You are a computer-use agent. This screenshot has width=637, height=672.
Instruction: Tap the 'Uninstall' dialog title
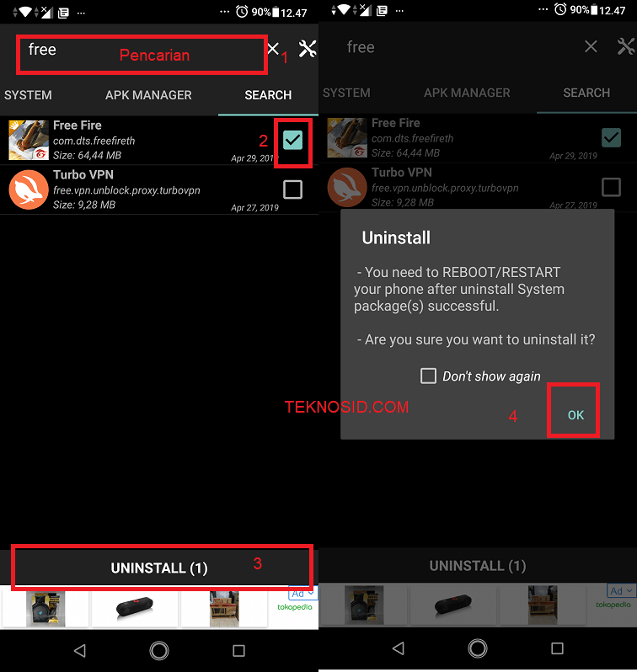(x=396, y=237)
